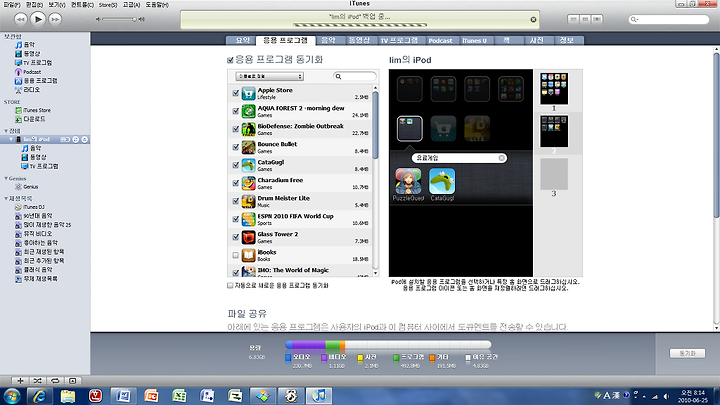Click BioDefense: Zombie Outbreak app icon
Image resolution: width=720 pixels, height=405 pixels.
248,129
